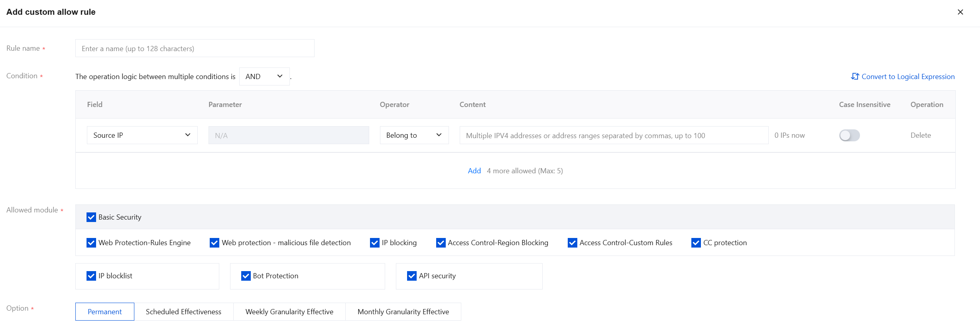The image size is (980, 333).
Task: Toggle the Case Insensitive switch
Action: pyautogui.click(x=849, y=135)
